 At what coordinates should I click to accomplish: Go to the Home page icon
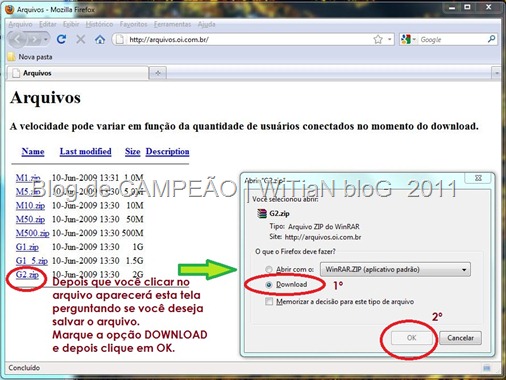(x=100, y=40)
